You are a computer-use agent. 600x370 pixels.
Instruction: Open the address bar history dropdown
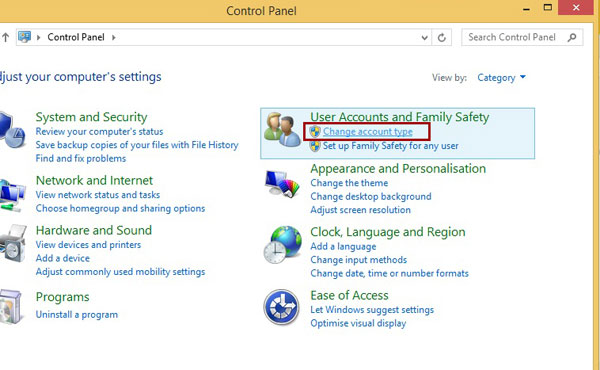pos(424,37)
